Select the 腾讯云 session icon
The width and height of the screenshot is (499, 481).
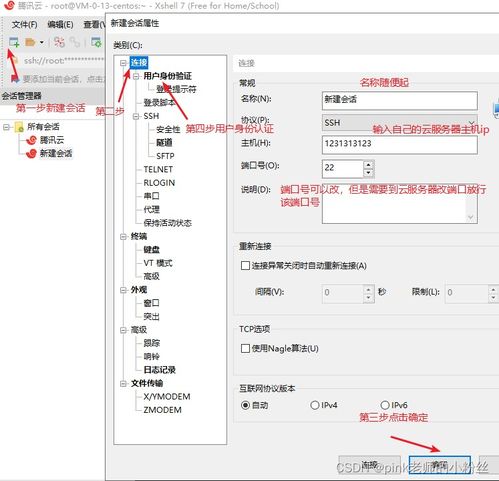31,140
